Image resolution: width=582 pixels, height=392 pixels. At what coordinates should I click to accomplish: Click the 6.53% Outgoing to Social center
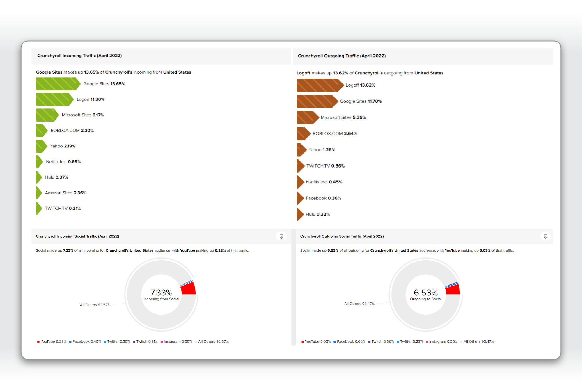(x=426, y=295)
